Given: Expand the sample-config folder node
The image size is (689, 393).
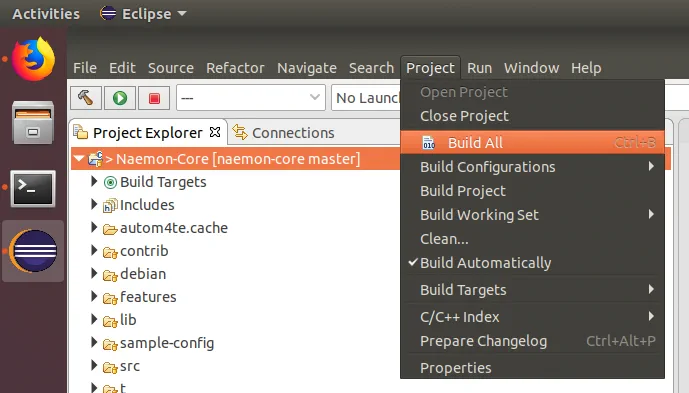Looking at the screenshot, I should [94, 342].
